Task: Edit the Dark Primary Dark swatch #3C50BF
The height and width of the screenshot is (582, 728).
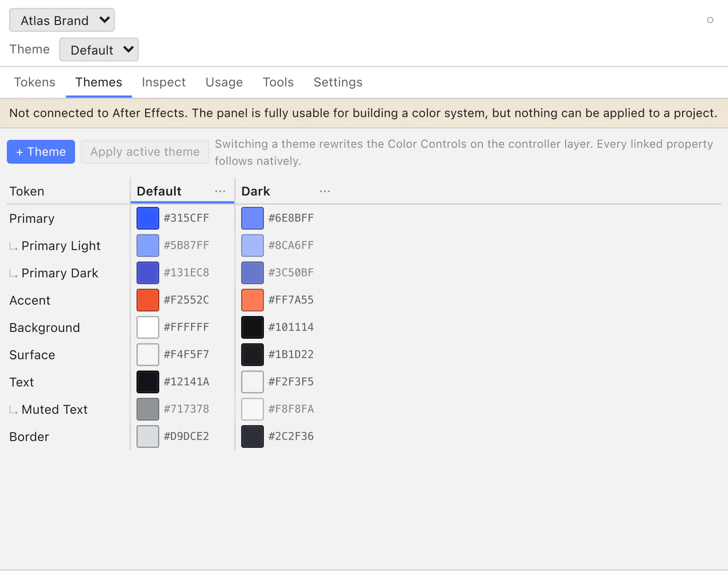Action: [253, 273]
